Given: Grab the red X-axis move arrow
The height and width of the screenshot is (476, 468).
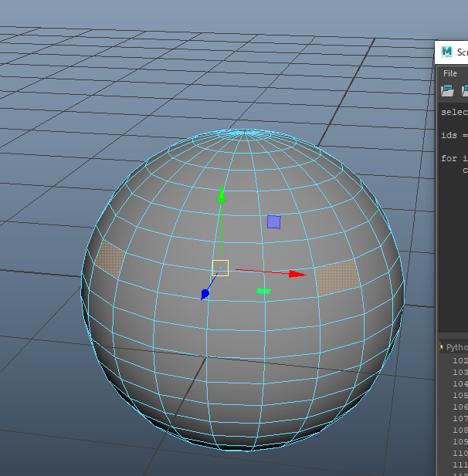Looking at the screenshot, I should pyautogui.click(x=297, y=274).
